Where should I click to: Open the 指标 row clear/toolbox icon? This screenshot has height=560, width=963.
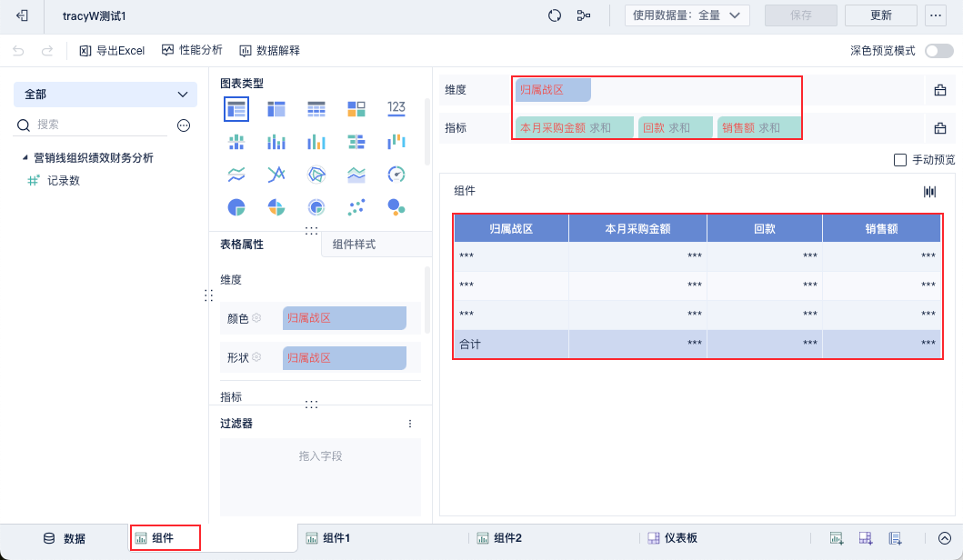pos(939,128)
